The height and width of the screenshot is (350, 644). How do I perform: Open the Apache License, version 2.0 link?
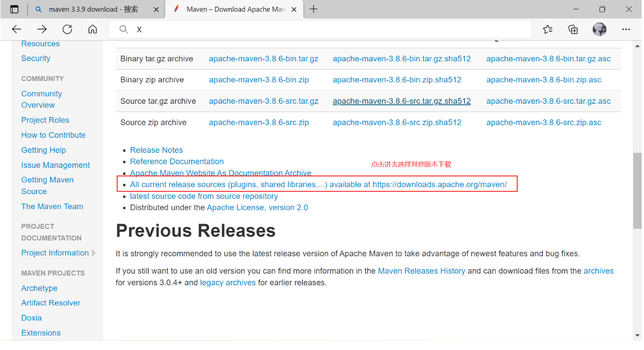(257, 207)
